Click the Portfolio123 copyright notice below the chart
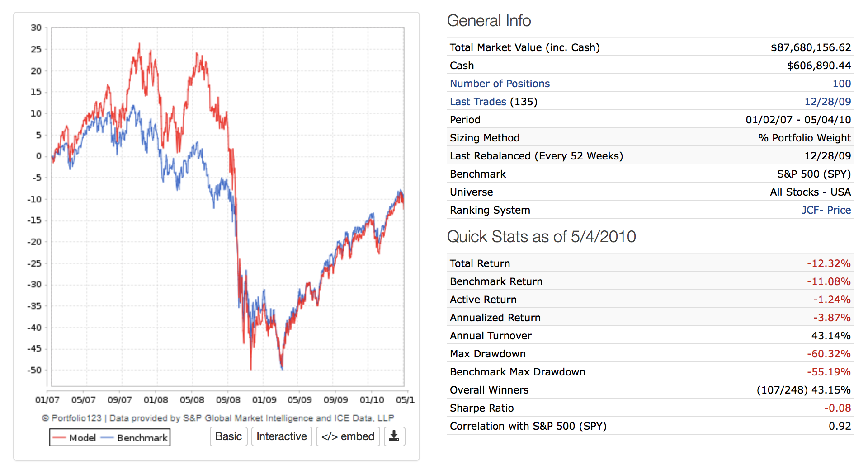 (x=218, y=418)
